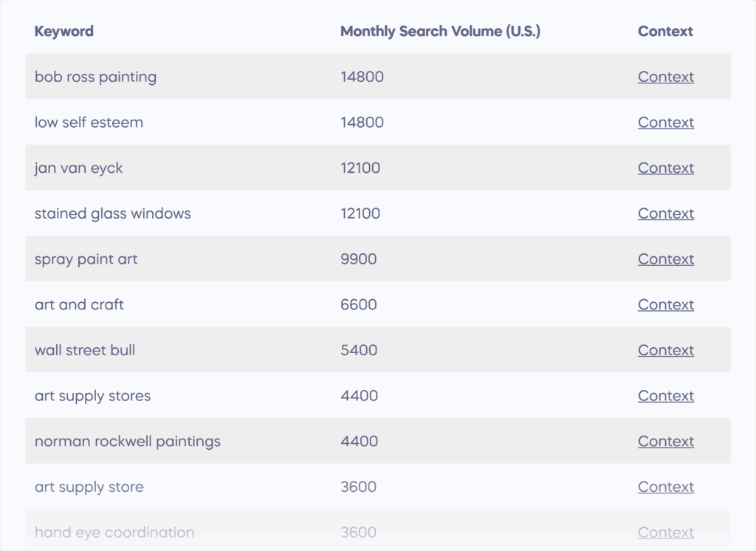The image size is (756, 551).
Task: Open Context link for stained glass windows
Action: (x=665, y=213)
